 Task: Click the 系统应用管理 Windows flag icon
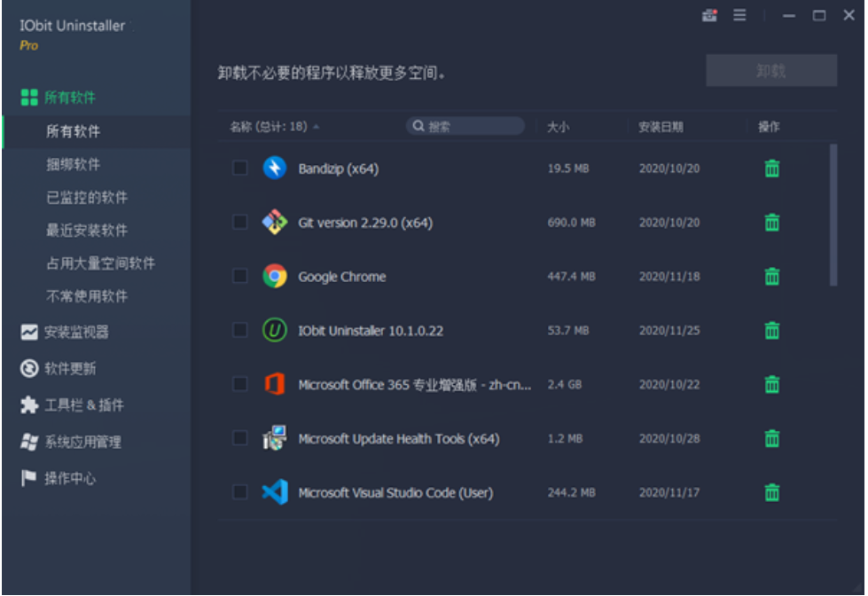(x=29, y=442)
